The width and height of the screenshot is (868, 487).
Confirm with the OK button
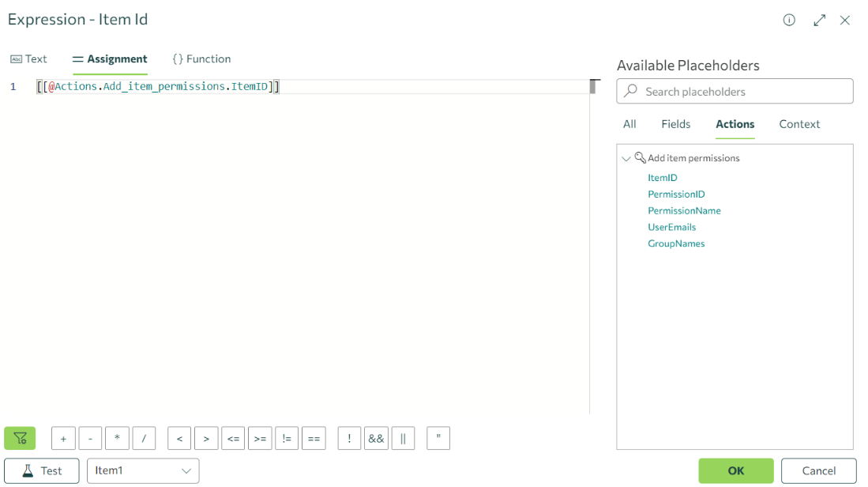tap(735, 471)
